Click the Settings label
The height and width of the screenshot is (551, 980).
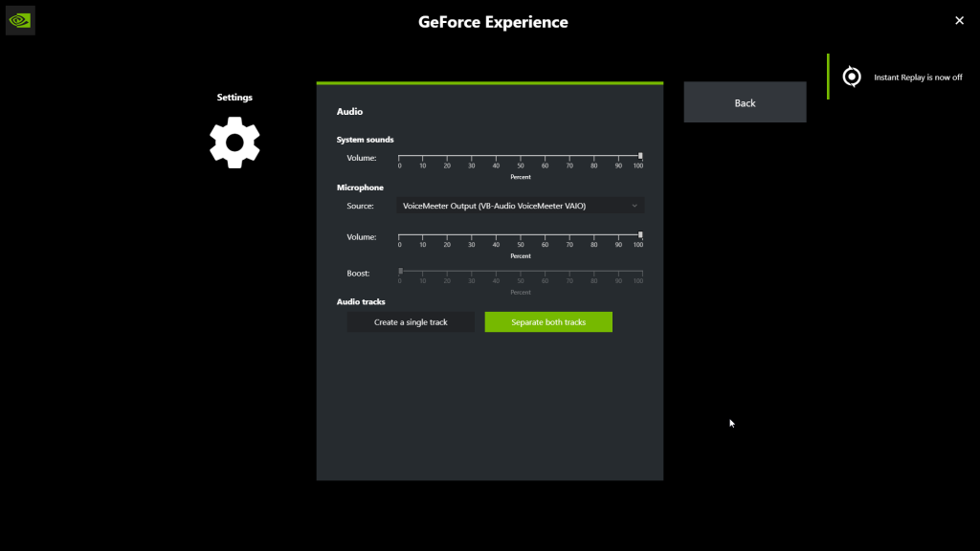(x=234, y=98)
